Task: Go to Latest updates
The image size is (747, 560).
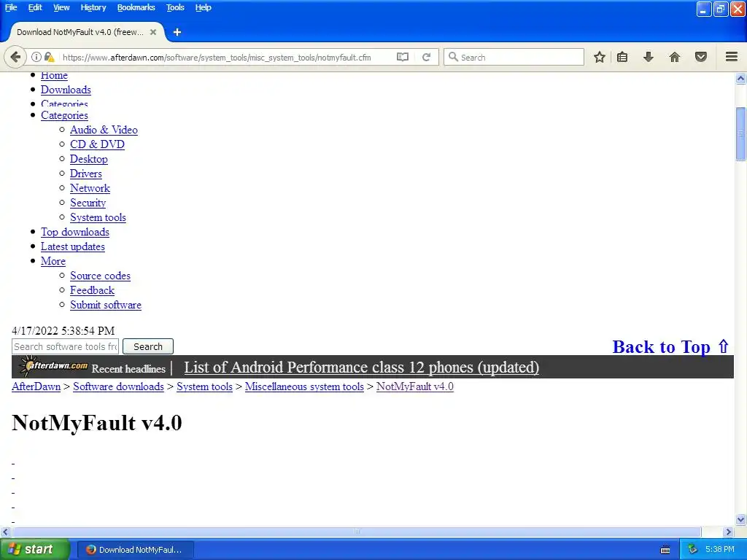Action: pos(73,246)
